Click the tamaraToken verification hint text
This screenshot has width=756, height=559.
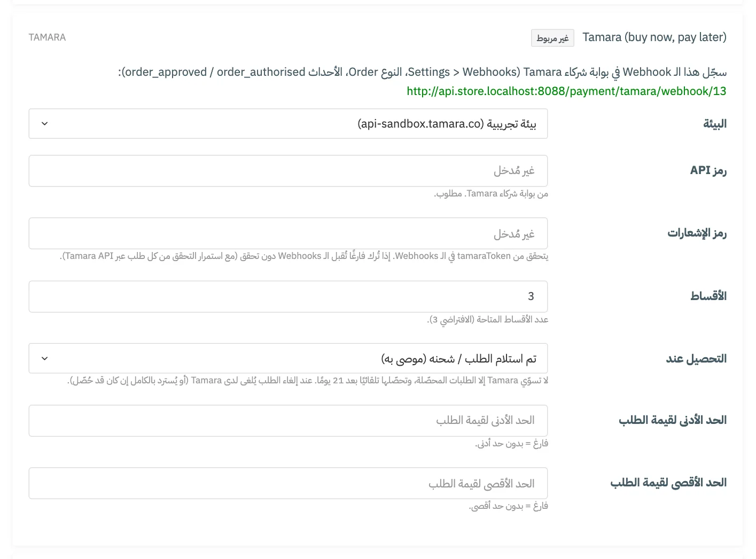point(304,256)
